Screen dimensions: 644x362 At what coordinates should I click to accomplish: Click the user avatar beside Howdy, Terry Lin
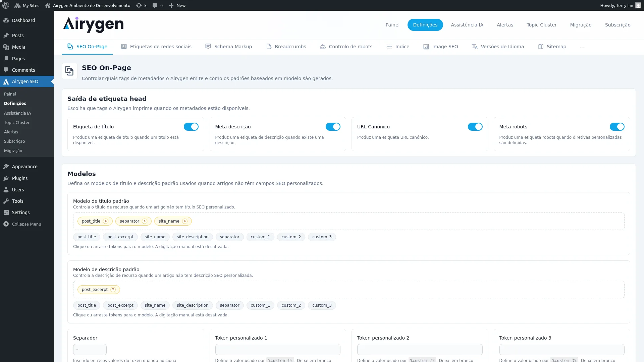click(638, 5)
